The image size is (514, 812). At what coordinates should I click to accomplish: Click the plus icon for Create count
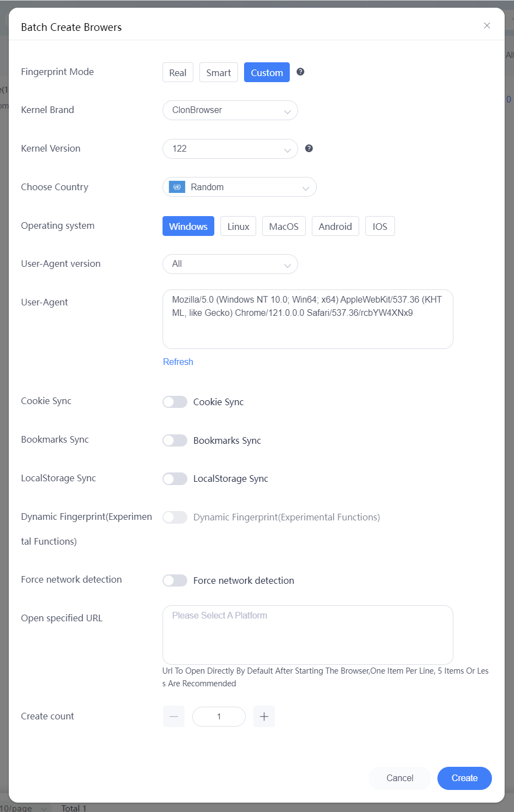click(264, 717)
